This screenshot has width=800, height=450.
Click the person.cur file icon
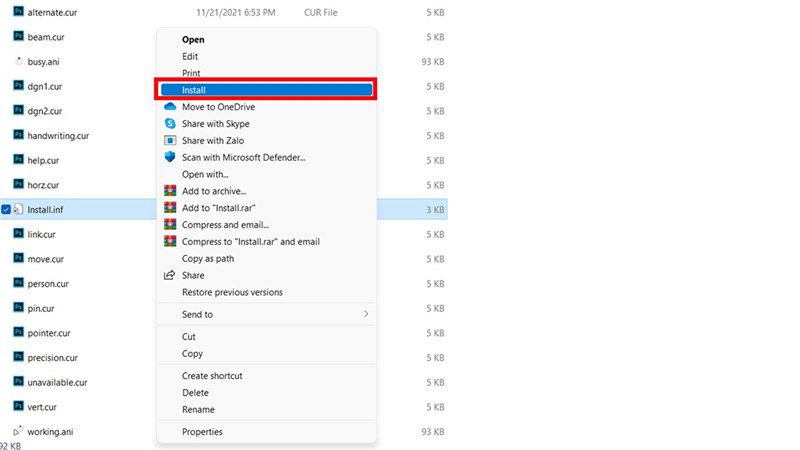pyautogui.click(x=18, y=283)
